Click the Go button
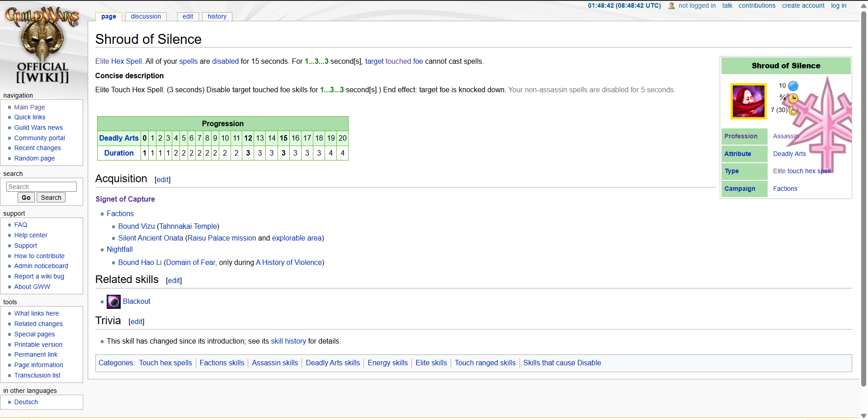868x420 pixels. 26,198
